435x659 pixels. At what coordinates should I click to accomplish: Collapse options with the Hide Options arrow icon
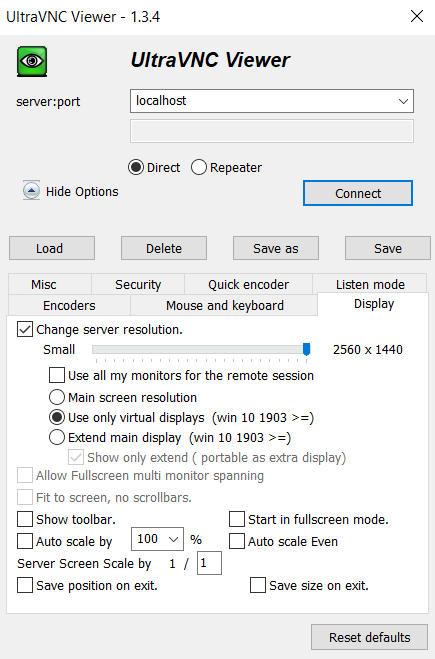[32, 191]
